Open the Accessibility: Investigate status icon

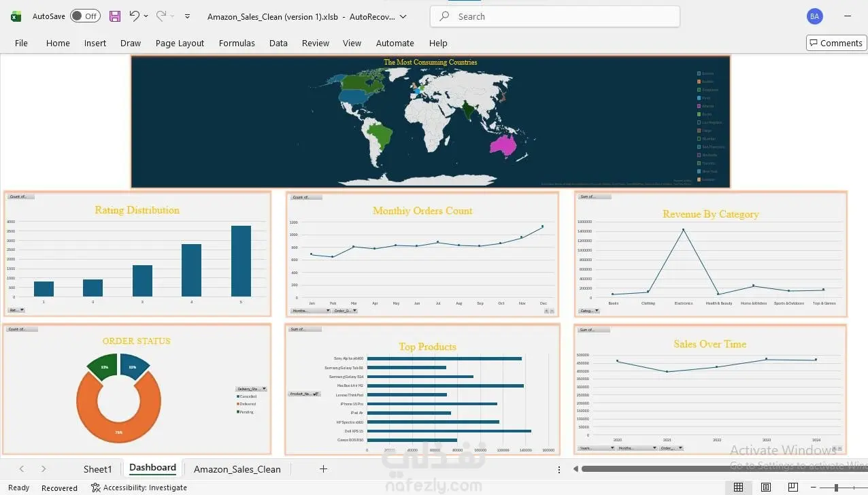pos(96,488)
